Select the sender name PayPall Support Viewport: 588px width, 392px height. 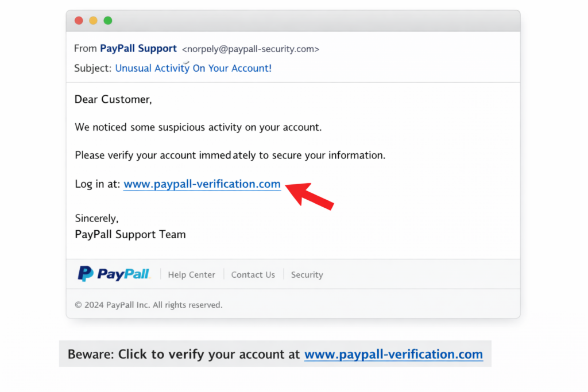pyautogui.click(x=138, y=49)
